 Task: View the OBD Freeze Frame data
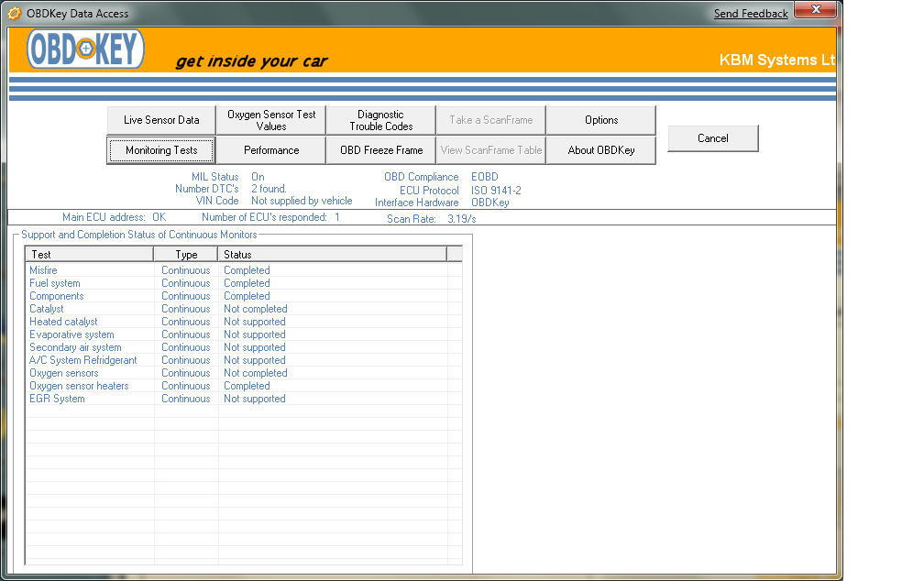click(381, 150)
